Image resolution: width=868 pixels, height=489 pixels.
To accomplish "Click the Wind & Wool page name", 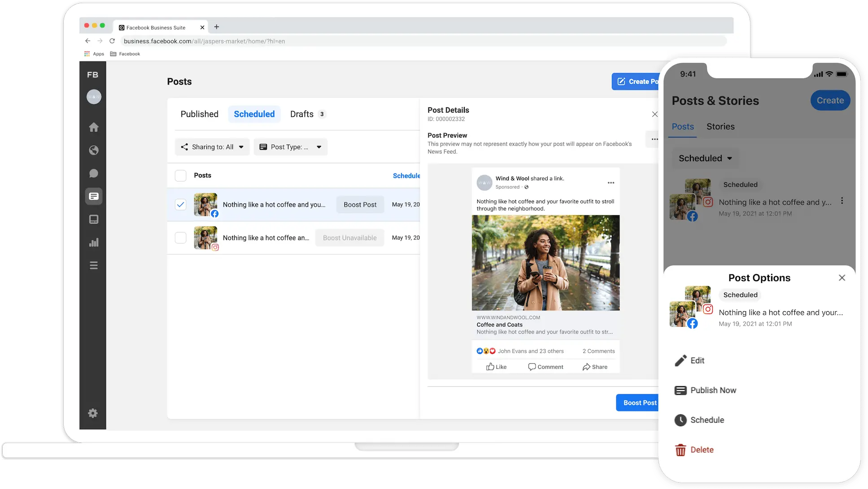I will (512, 178).
